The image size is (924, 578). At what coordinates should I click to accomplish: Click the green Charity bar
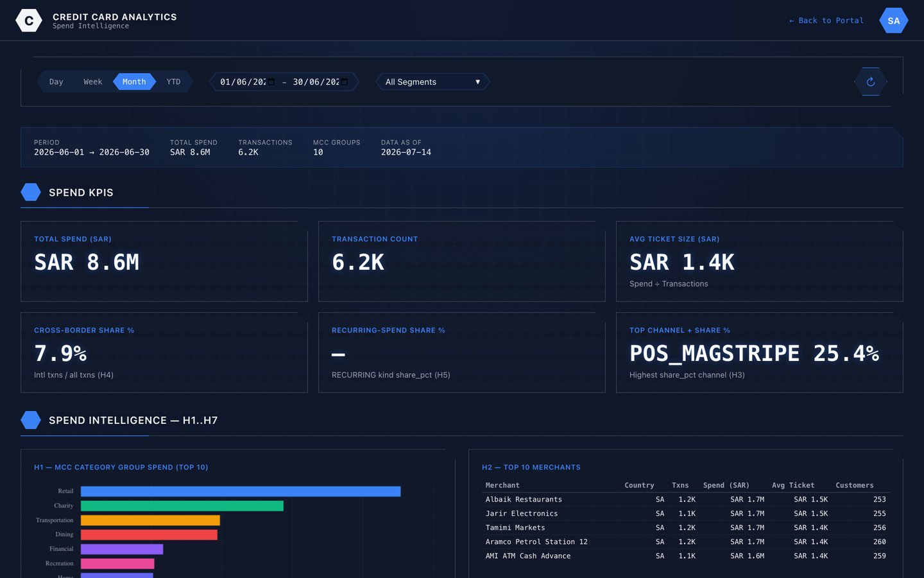click(x=182, y=506)
